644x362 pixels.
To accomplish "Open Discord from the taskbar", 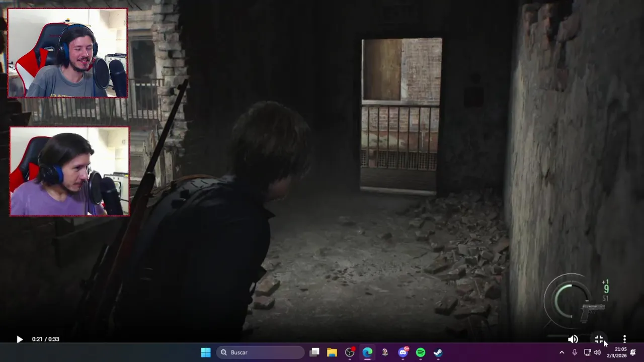I will pyautogui.click(x=403, y=352).
